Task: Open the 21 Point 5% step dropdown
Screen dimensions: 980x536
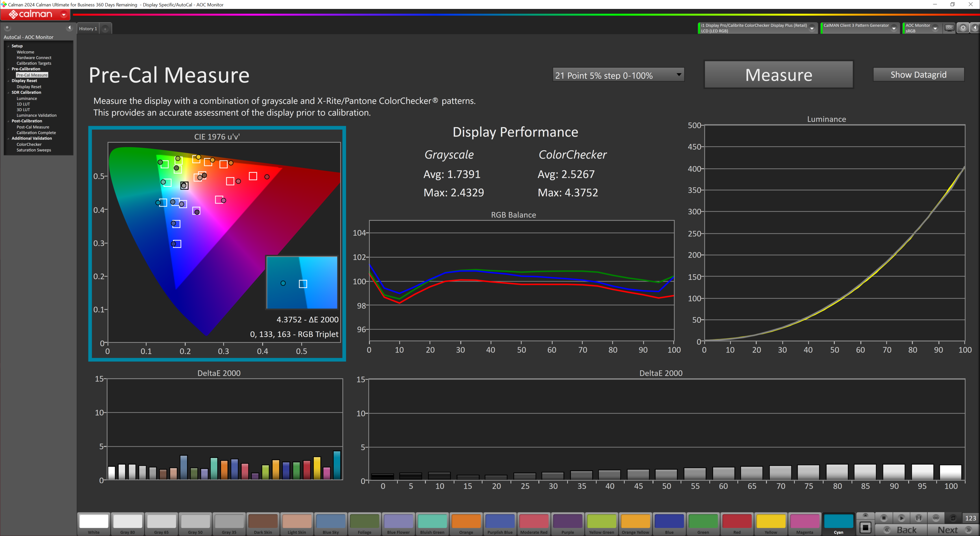Action: [618, 75]
